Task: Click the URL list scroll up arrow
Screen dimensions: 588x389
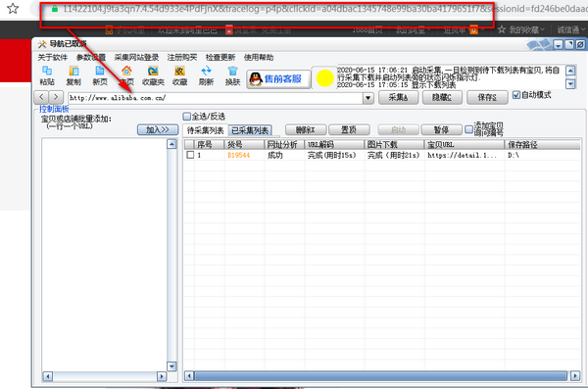Action: click(171, 144)
